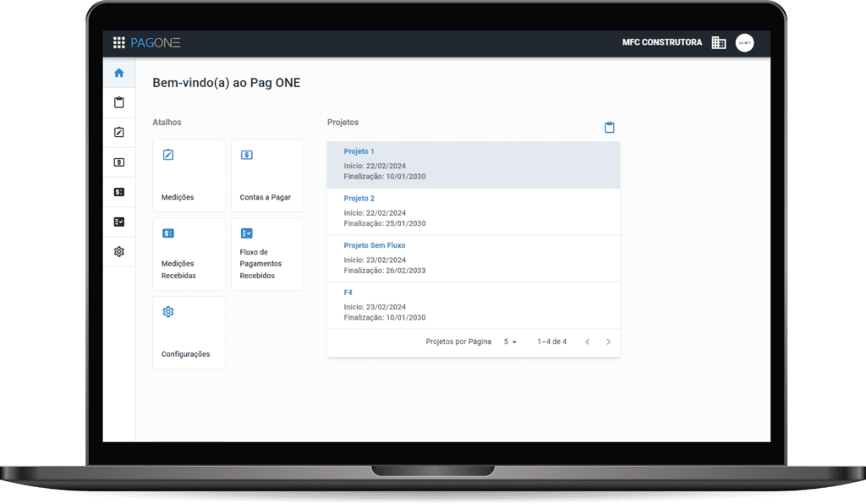Click the clipboard icon above Projetos list
The width and height of the screenshot is (866, 504).
609,128
